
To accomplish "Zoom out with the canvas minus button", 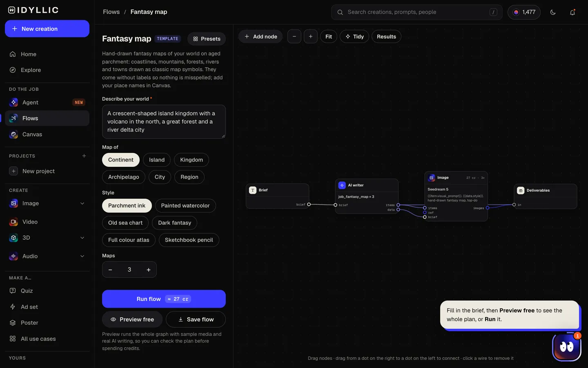I will pos(294,36).
